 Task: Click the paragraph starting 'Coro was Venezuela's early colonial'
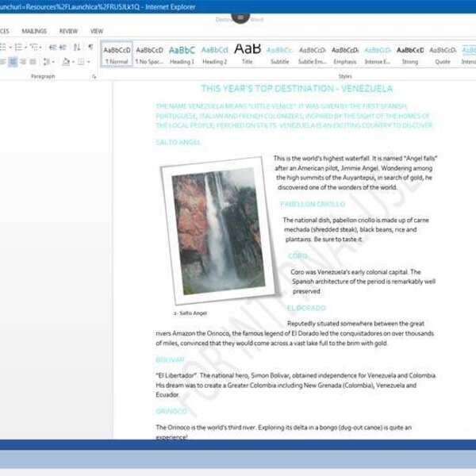363,282
